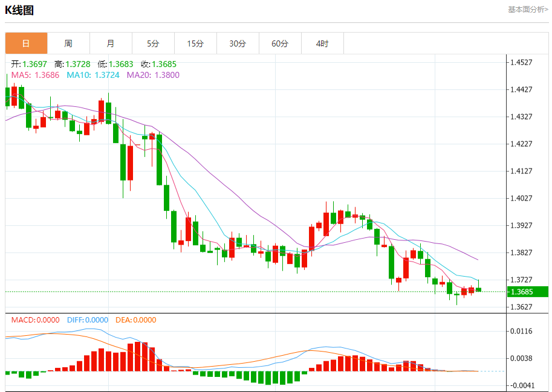The image size is (552, 392).
Task: Click the 1.4027 price axis label
Action: click(x=521, y=198)
